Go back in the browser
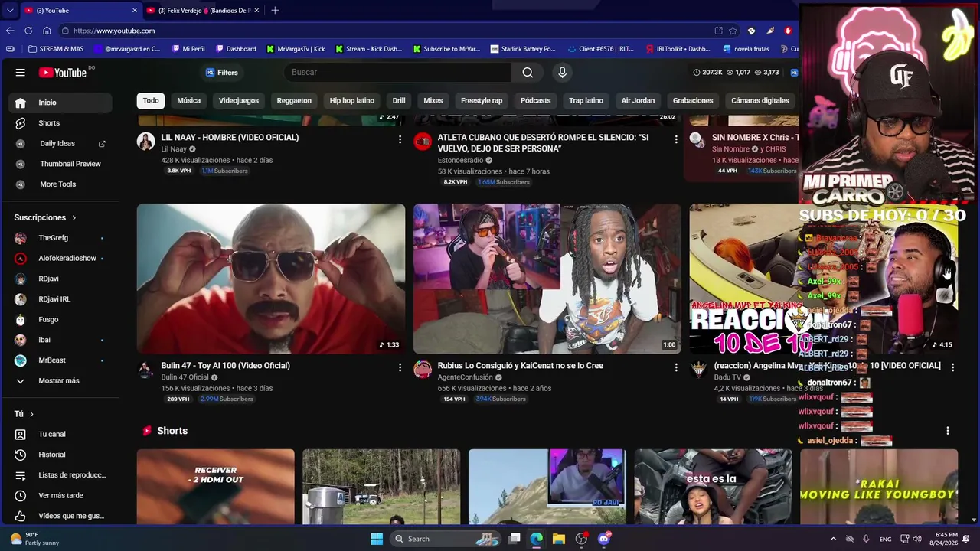 (x=10, y=31)
